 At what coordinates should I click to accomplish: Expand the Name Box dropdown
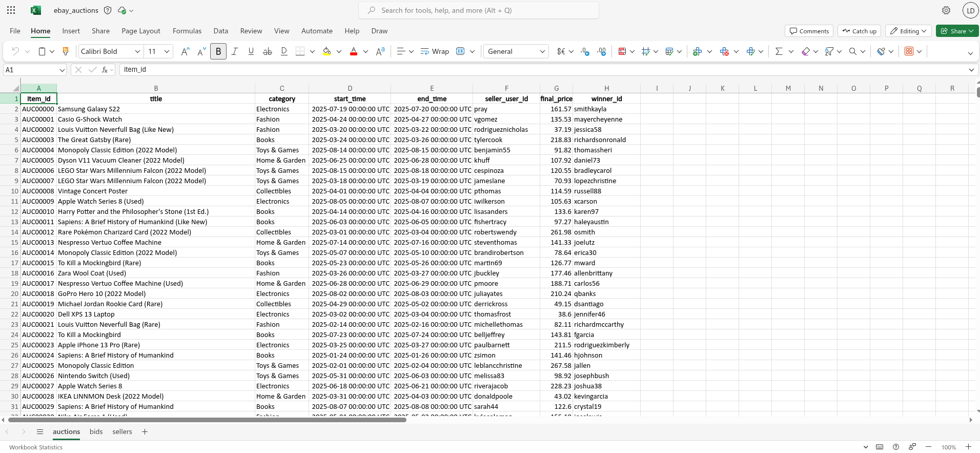click(62, 70)
